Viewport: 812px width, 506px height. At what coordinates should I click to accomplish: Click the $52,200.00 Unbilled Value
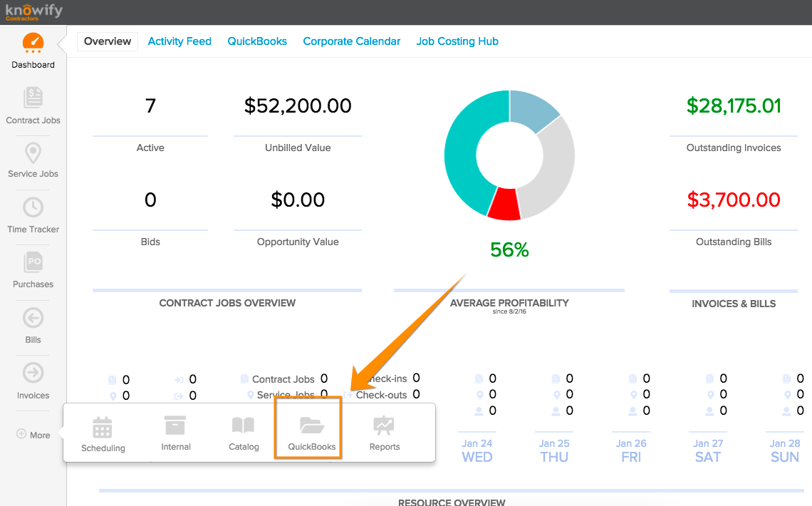click(x=298, y=105)
